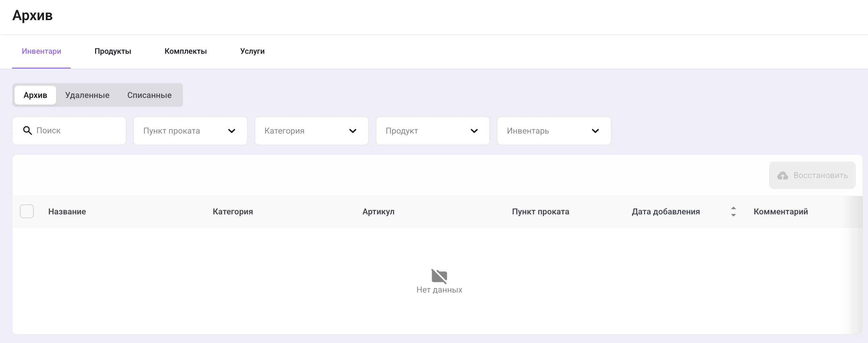Viewport: 868px width, 343px height.
Task: Click the 'Нет данных' empty state icon
Action: 439,276
